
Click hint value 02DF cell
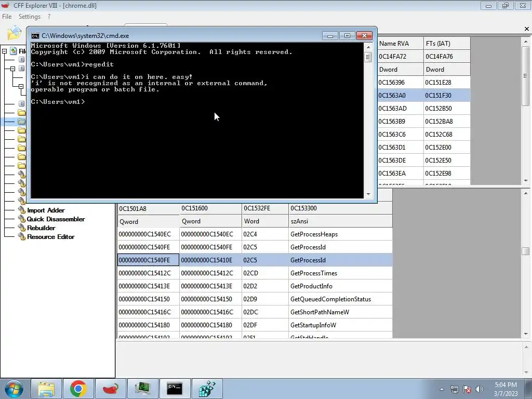pos(265,325)
